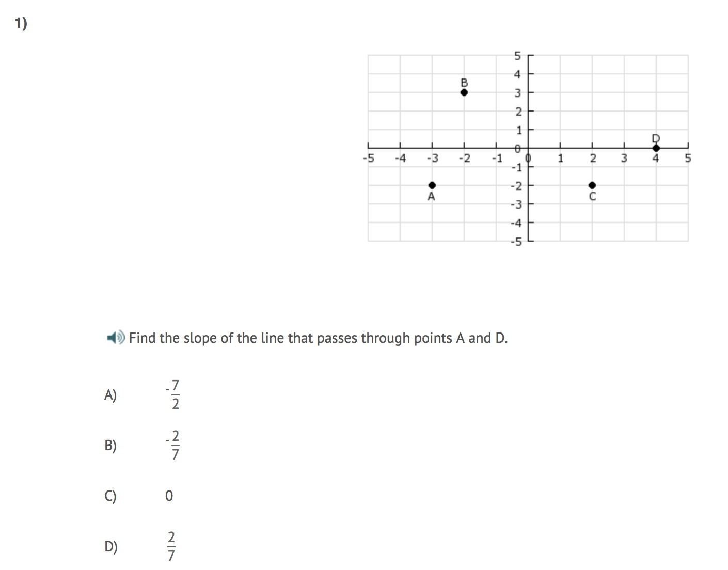Viewport: 728px width, 570px height.
Task: Click the x-axis label 5 at the right
Action: coord(688,159)
